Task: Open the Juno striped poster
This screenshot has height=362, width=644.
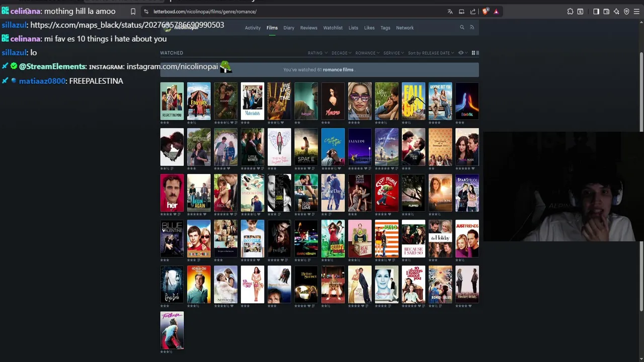Action: click(x=386, y=238)
